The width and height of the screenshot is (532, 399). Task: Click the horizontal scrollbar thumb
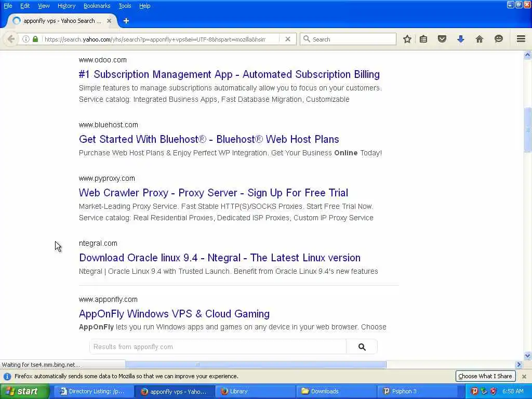pyautogui.click(x=256, y=364)
